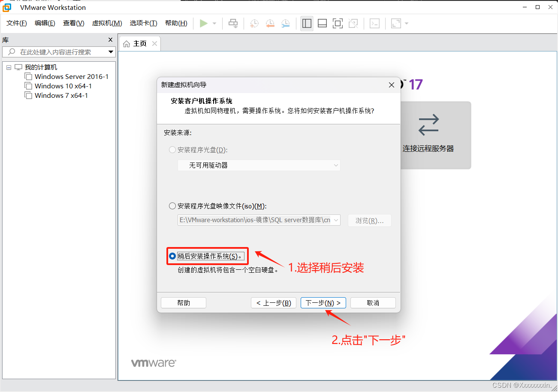Screen dimensions: 558x392
Task: Click the 取消 cancel button
Action: [373, 303]
